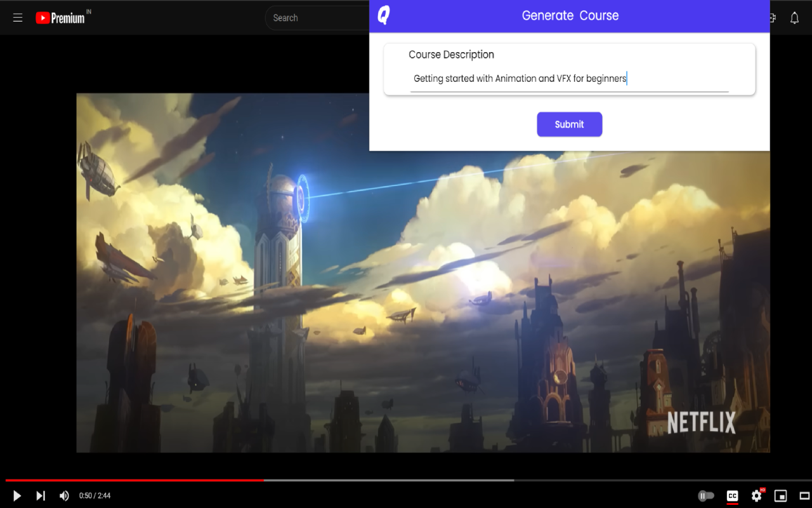Play the paused video

(x=16, y=496)
